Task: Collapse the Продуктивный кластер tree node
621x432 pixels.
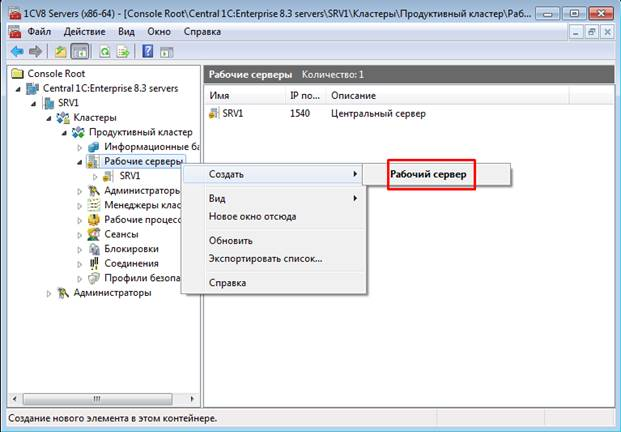Action: click(65, 133)
